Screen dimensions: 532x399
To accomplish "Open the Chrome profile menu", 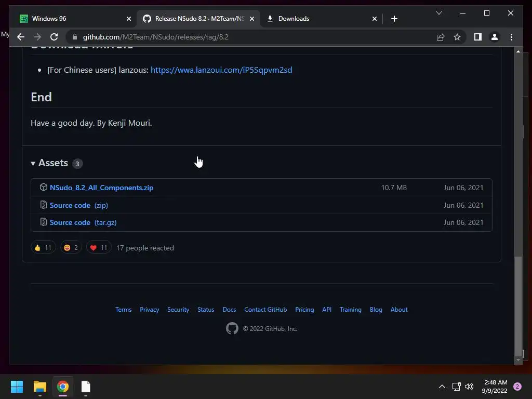I will [495, 37].
